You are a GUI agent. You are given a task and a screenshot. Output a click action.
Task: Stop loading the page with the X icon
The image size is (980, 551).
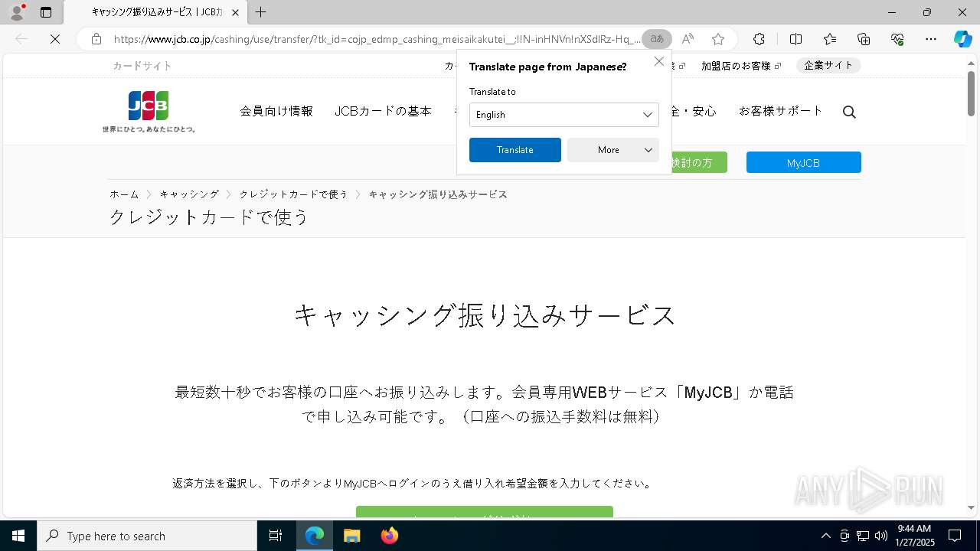(x=55, y=39)
